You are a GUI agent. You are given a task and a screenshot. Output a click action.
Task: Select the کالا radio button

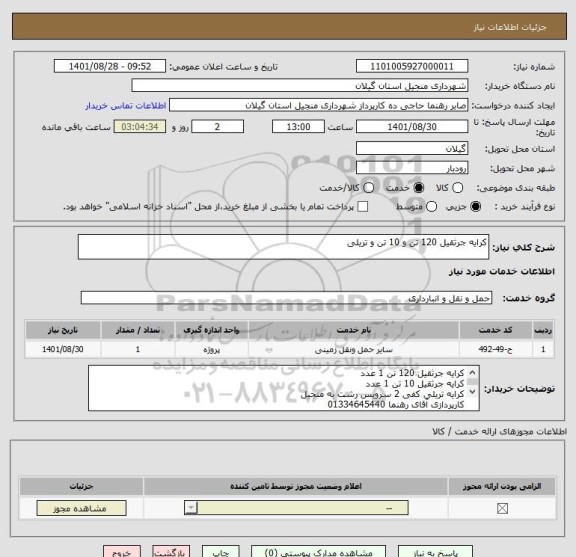[x=457, y=188]
